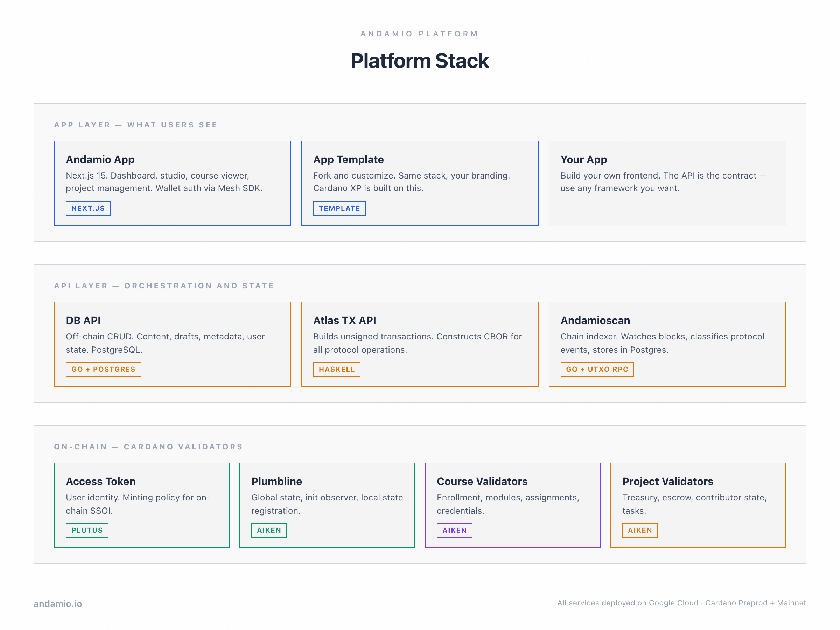Image resolution: width=840 pixels, height=630 pixels.
Task: Select the Andamioscan card
Action: (x=667, y=344)
